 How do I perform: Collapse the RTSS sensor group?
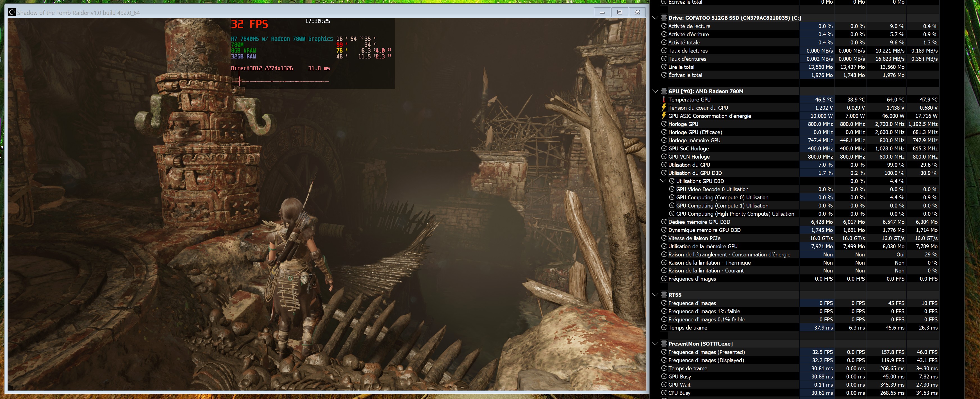(655, 295)
